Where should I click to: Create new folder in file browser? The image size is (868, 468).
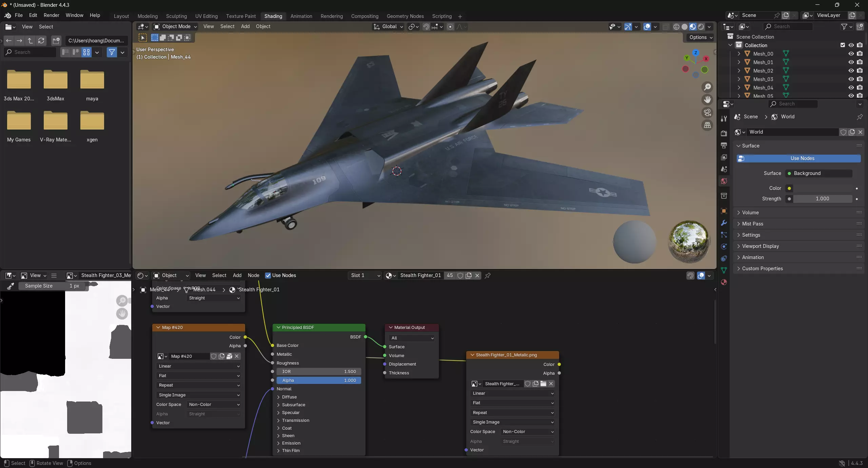56,41
